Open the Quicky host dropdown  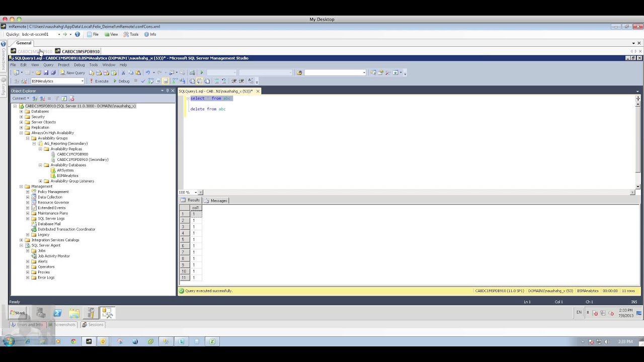[59, 34]
